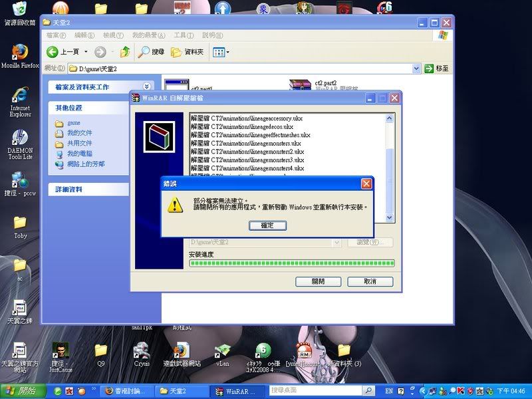Click the Explorer Back arrow button

53,52
